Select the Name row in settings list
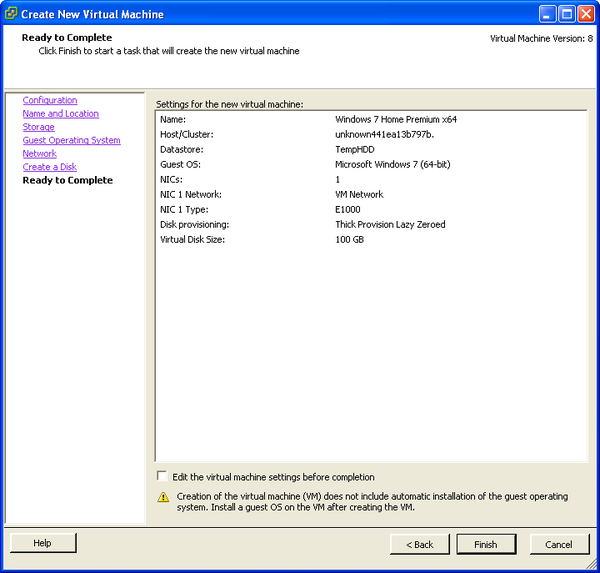 [370, 120]
